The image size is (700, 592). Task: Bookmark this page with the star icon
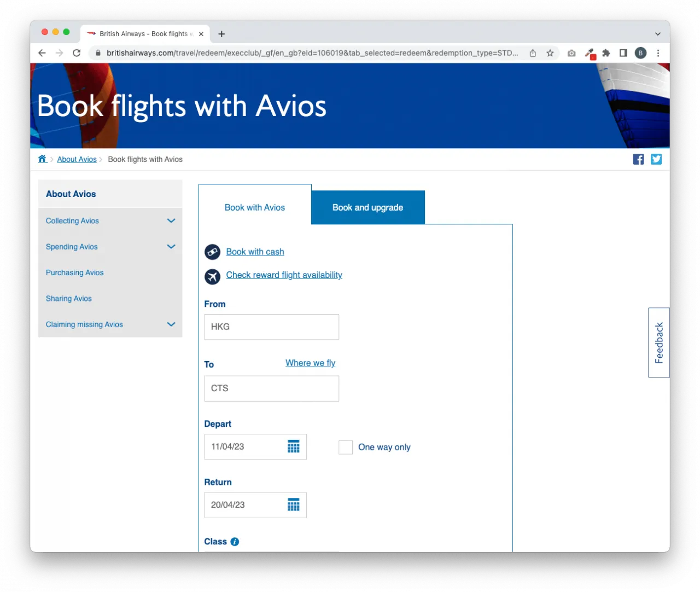(x=550, y=53)
